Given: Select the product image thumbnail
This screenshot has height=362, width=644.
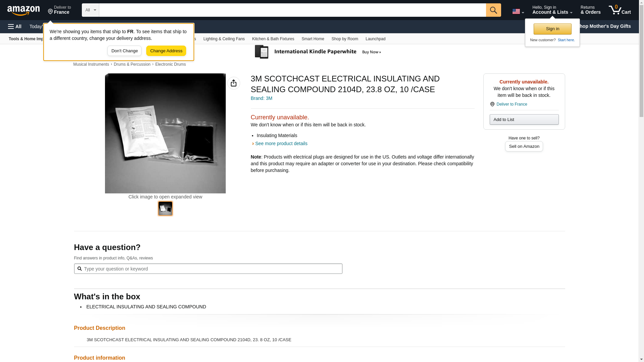Looking at the screenshot, I should point(165,208).
